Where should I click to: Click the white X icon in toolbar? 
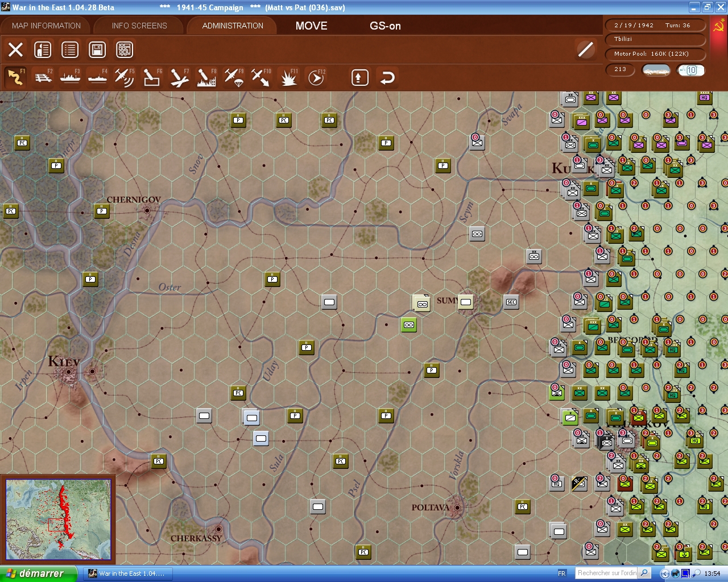pyautogui.click(x=15, y=49)
